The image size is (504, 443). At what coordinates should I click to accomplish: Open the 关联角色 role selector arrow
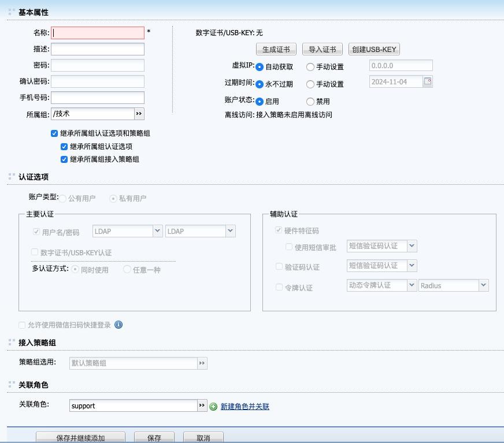tap(202, 405)
